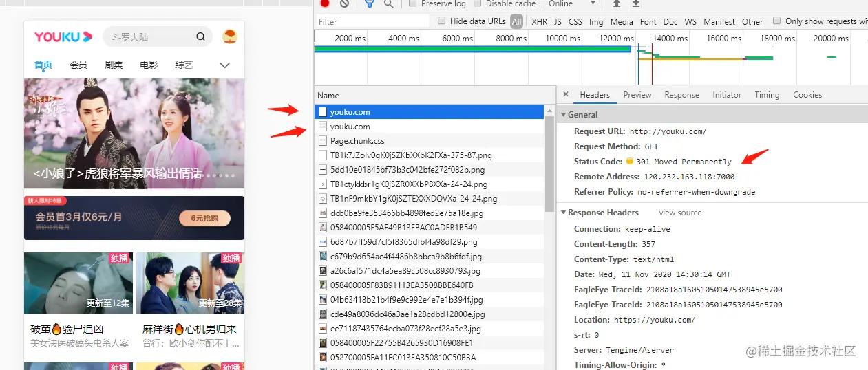
Task: Click file icon of Page.chunk.css row
Action: tap(322, 141)
